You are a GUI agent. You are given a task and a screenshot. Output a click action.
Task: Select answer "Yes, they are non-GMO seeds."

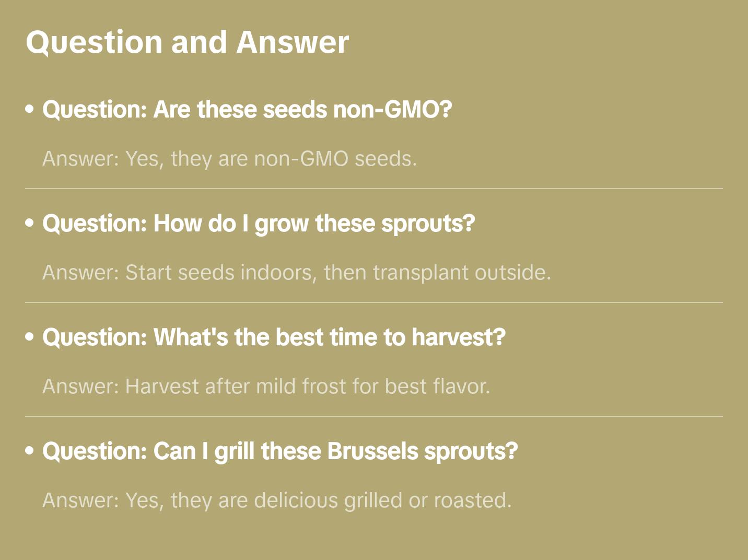[x=229, y=159]
